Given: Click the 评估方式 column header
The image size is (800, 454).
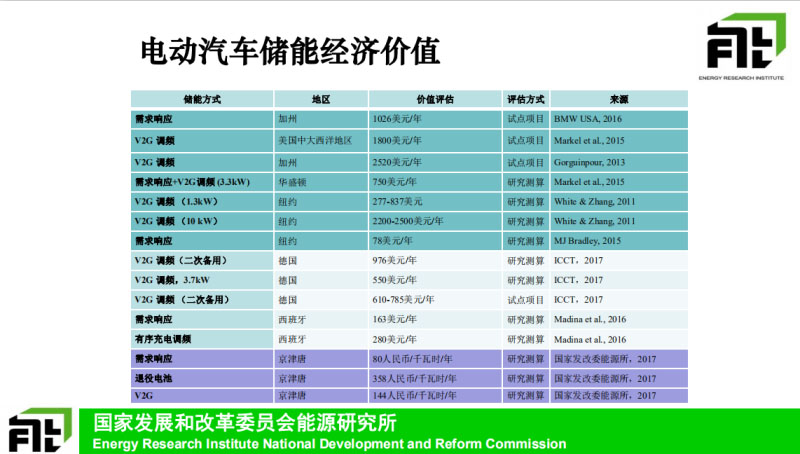Looking at the screenshot, I should point(525,100).
